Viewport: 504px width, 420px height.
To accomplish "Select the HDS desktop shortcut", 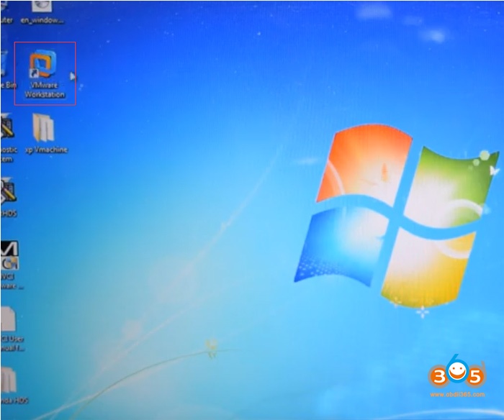I will 9,198.
